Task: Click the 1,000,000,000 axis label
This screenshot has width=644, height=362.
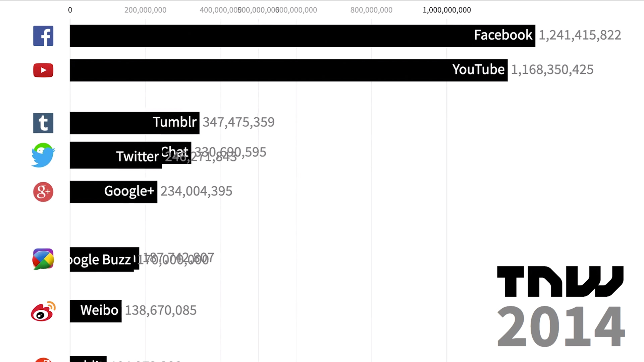Action: pyautogui.click(x=447, y=10)
